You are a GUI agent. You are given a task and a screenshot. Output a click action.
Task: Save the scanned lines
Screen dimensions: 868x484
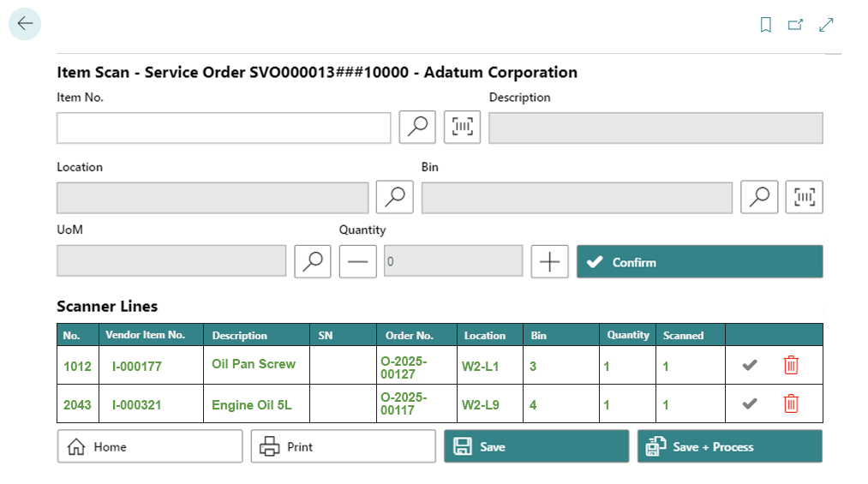(x=536, y=446)
